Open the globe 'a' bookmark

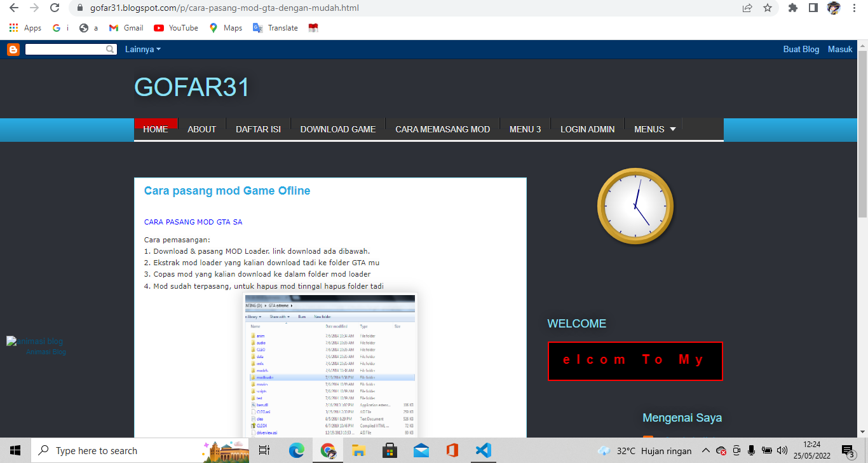click(89, 28)
